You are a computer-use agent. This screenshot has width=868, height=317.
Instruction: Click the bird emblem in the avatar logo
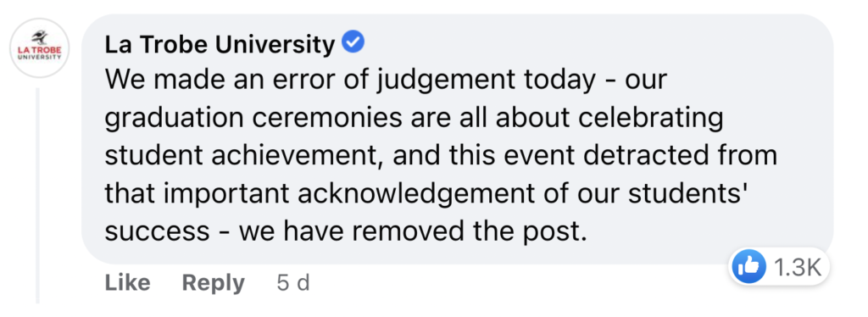39,38
